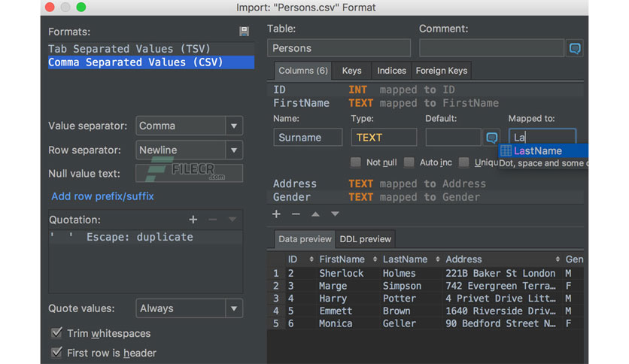Switch to the Foreign Keys tab
Image resolution: width=629 pixels, height=364 pixels.
(x=441, y=71)
